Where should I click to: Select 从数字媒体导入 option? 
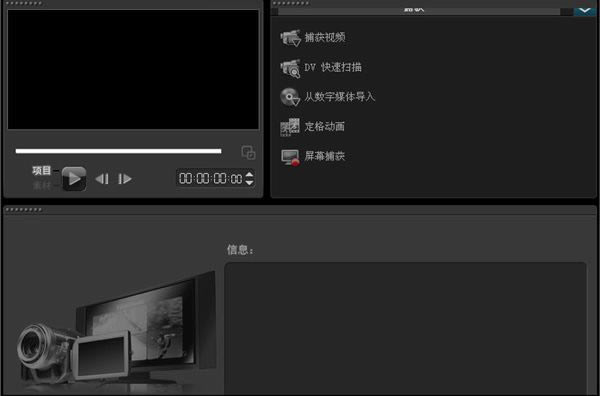(339, 96)
